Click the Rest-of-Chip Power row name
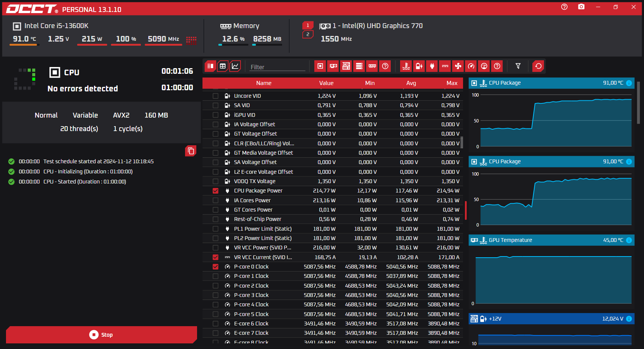 (258, 219)
